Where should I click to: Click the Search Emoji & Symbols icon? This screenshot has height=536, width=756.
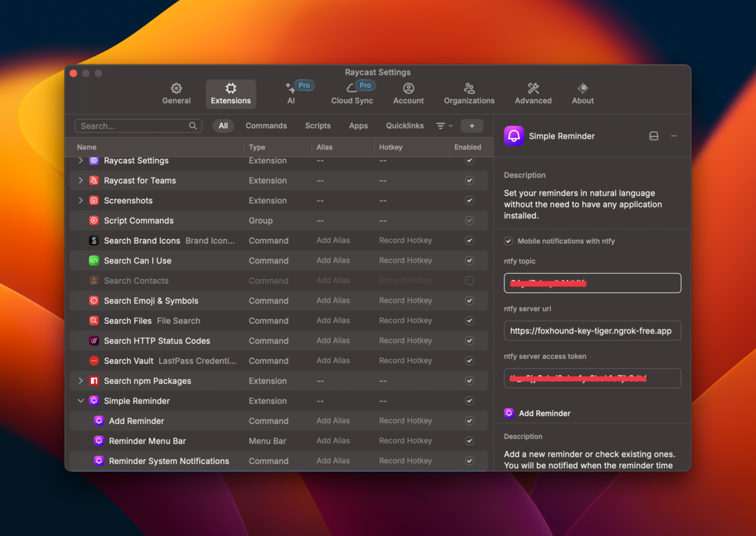click(x=94, y=300)
